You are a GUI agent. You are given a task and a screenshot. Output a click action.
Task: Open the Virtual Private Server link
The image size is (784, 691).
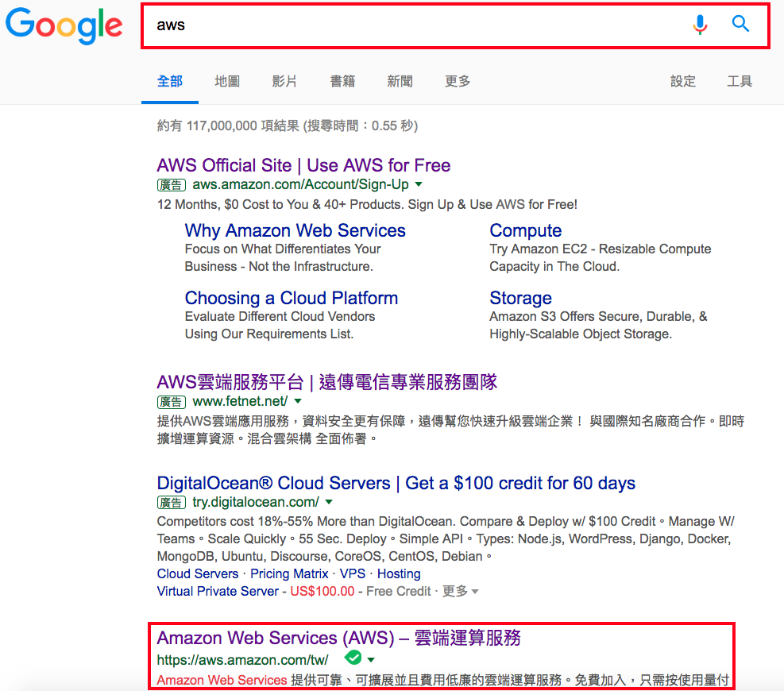(x=218, y=591)
